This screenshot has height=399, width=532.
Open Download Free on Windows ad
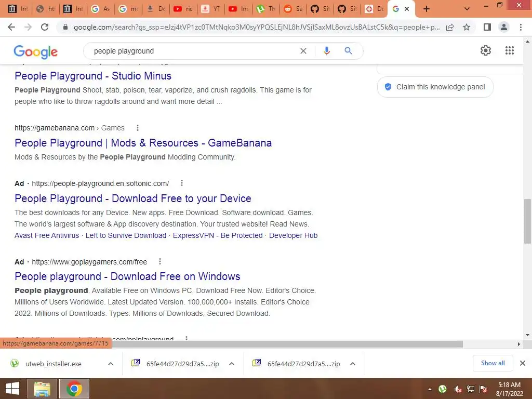point(127,276)
